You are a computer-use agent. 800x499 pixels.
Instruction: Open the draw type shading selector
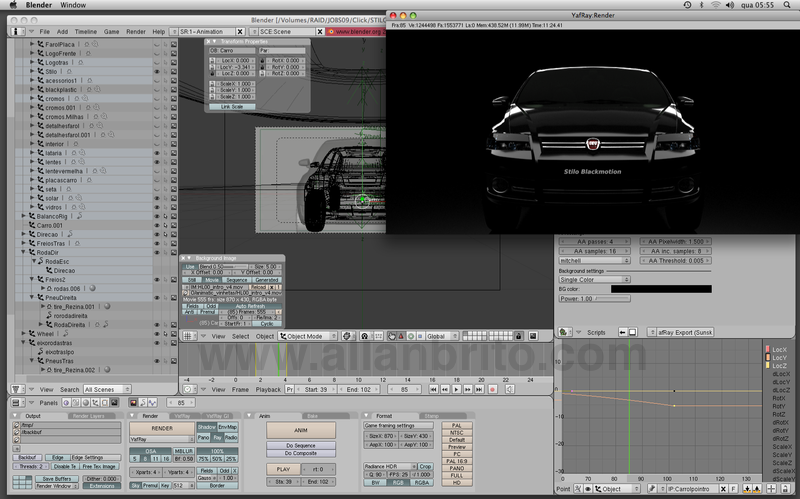(x=348, y=336)
